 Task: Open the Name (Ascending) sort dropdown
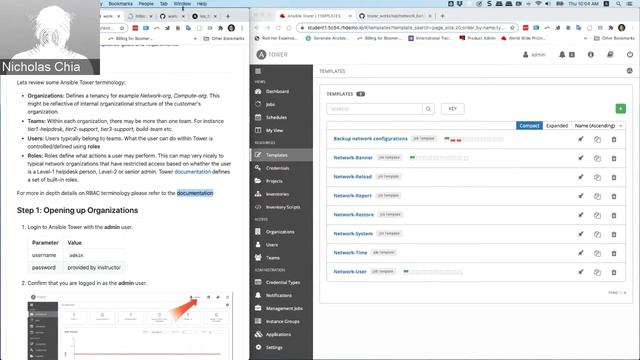pos(598,126)
